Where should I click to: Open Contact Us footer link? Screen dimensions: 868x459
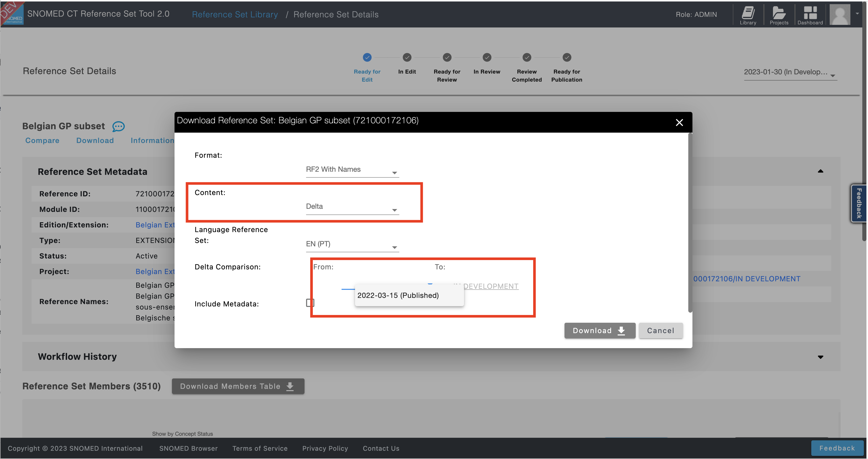tap(381, 448)
